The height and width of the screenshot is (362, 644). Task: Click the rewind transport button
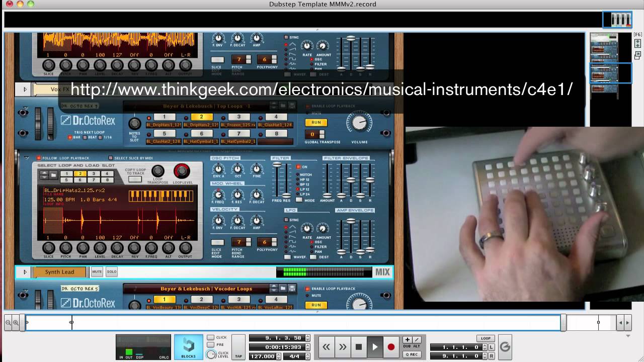coord(326,347)
